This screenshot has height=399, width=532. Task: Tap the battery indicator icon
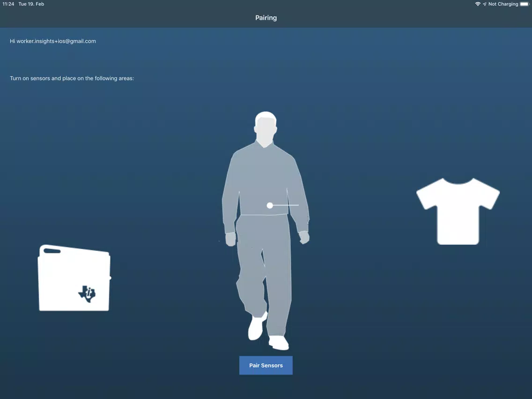click(x=525, y=4)
